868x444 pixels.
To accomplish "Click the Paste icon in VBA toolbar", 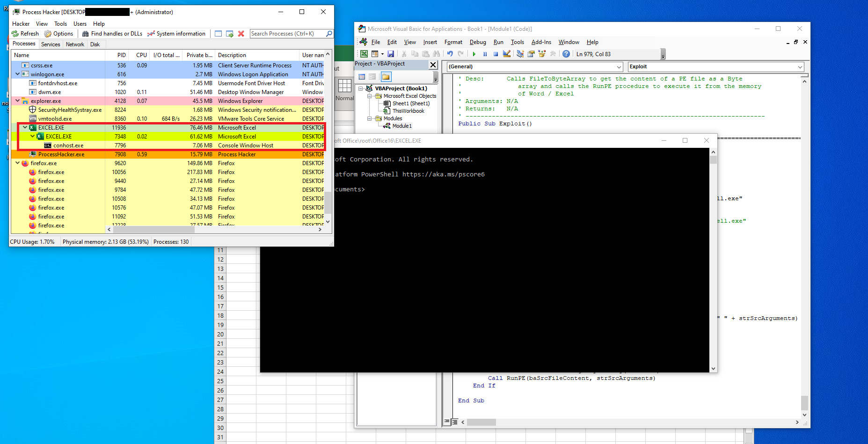I will point(425,54).
